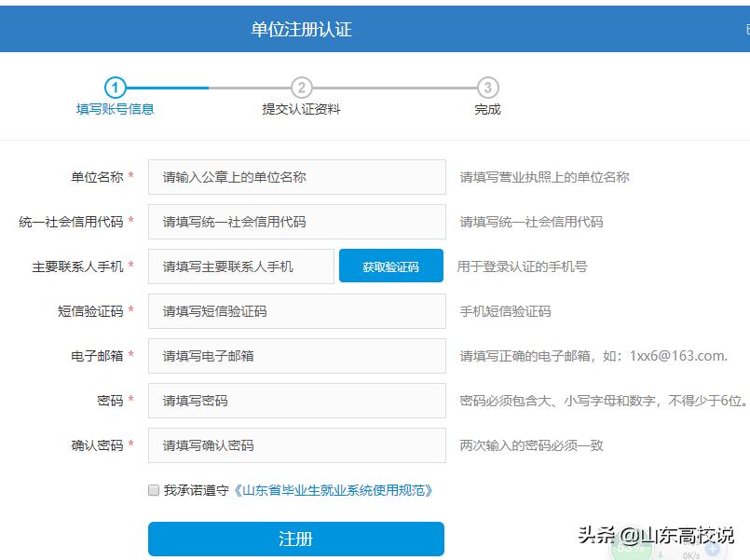Click the 获取验证码 button
This screenshot has width=750, height=560.
click(391, 266)
